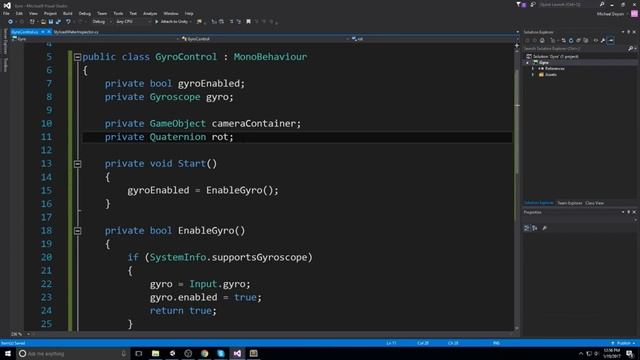The height and width of the screenshot is (360, 640).
Task: Click Gyroscope type name on line 8
Action: coord(175,97)
